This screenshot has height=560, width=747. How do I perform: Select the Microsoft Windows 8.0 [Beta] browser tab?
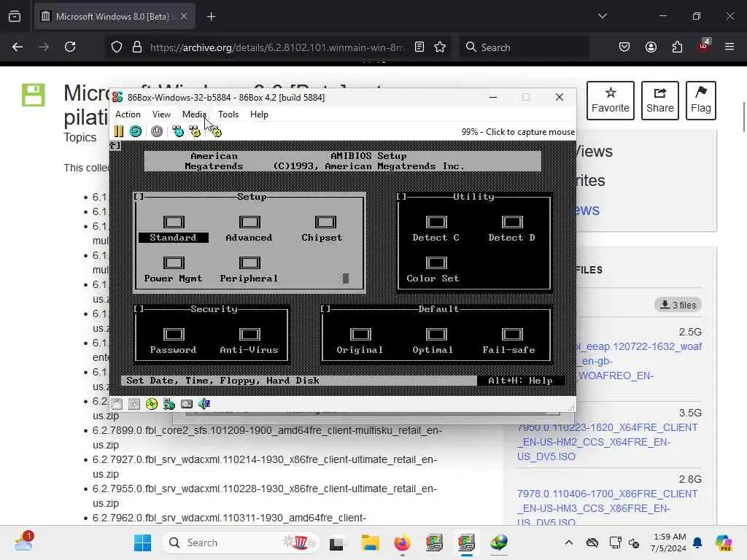pyautogui.click(x=115, y=17)
